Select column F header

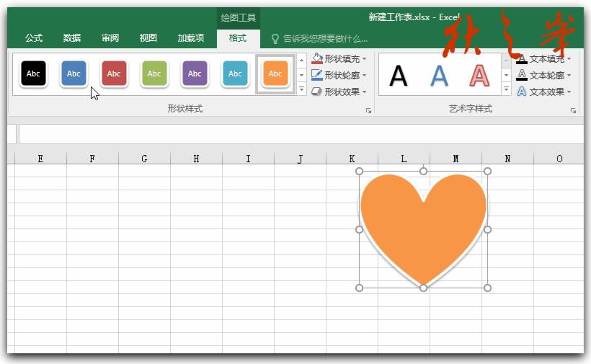coord(92,159)
